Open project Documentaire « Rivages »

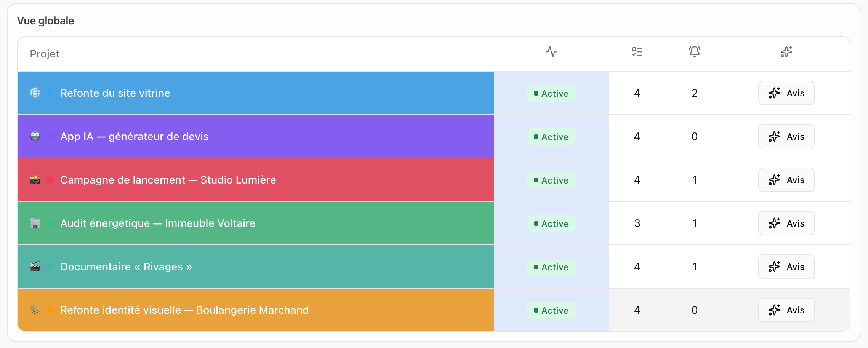coord(126,267)
